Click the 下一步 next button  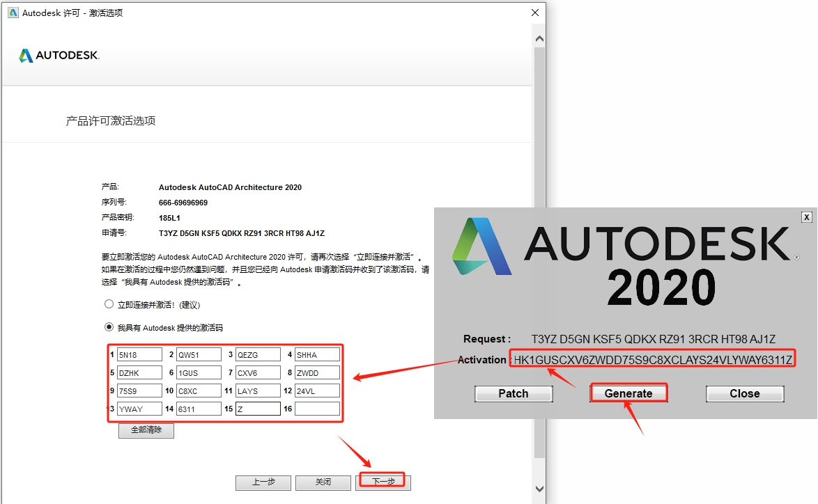click(383, 482)
